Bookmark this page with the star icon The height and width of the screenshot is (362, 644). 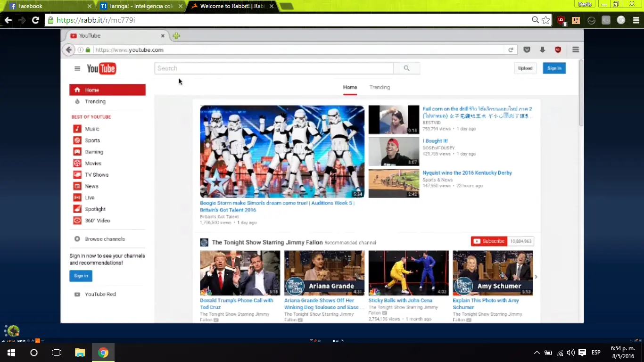546,20
